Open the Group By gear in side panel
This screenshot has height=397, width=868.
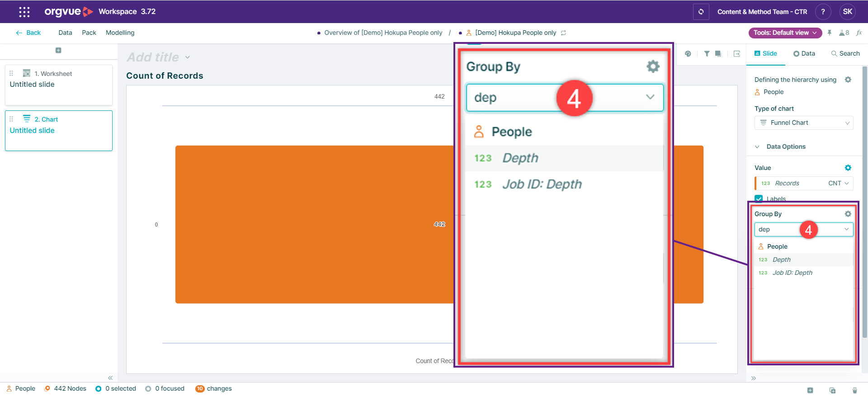click(x=848, y=214)
